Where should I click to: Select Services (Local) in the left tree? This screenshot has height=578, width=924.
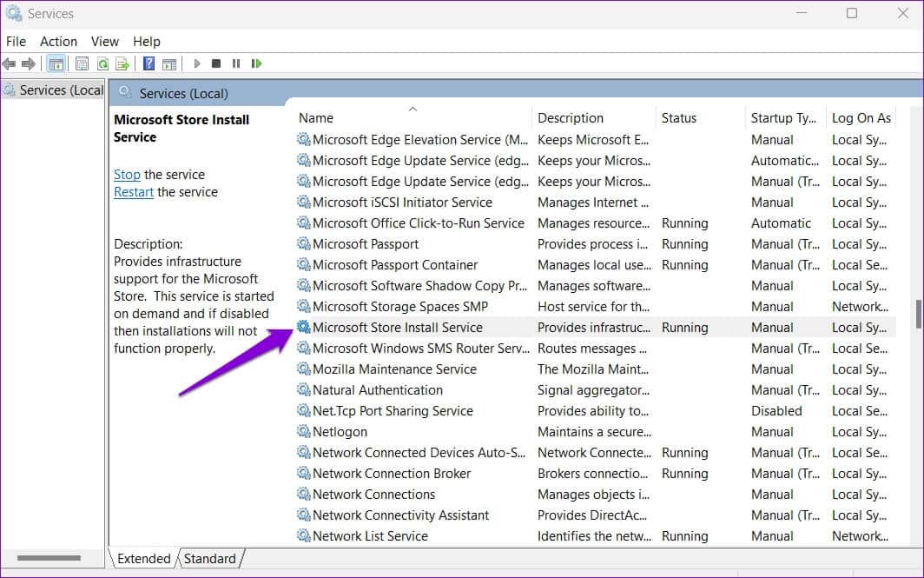(x=53, y=90)
